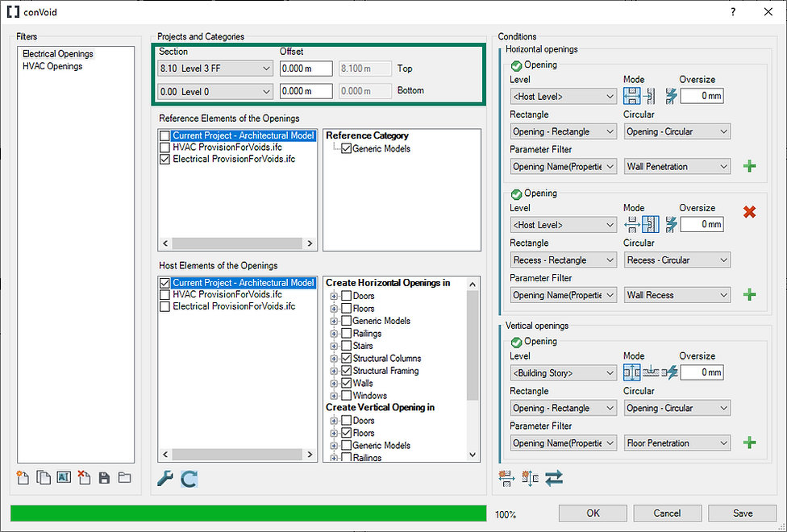Viewport: 787px width, 532px height.
Task: Uncheck Generic Models under Reference Category
Action: pos(346,148)
